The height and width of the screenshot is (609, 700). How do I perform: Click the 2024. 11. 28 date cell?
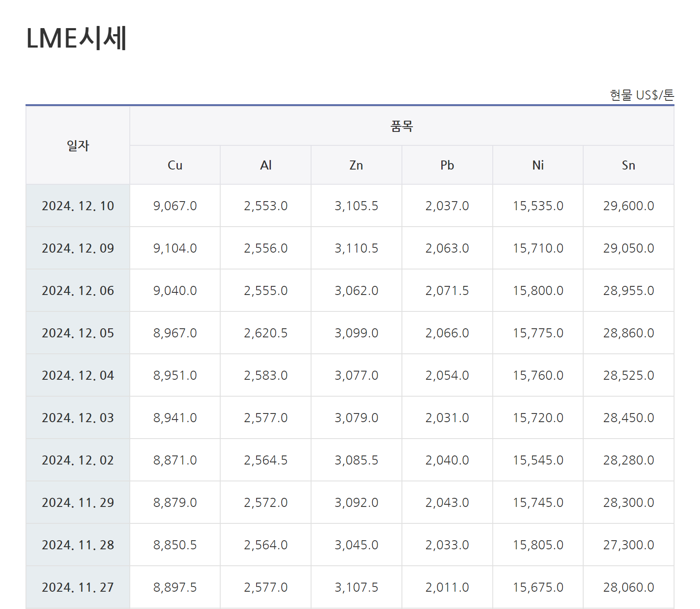[x=78, y=545]
